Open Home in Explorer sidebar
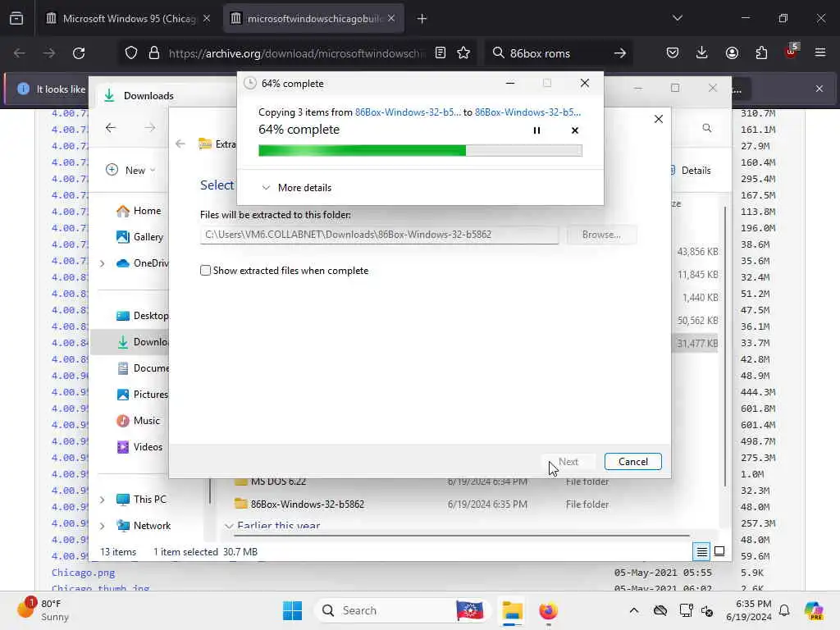 click(139, 211)
